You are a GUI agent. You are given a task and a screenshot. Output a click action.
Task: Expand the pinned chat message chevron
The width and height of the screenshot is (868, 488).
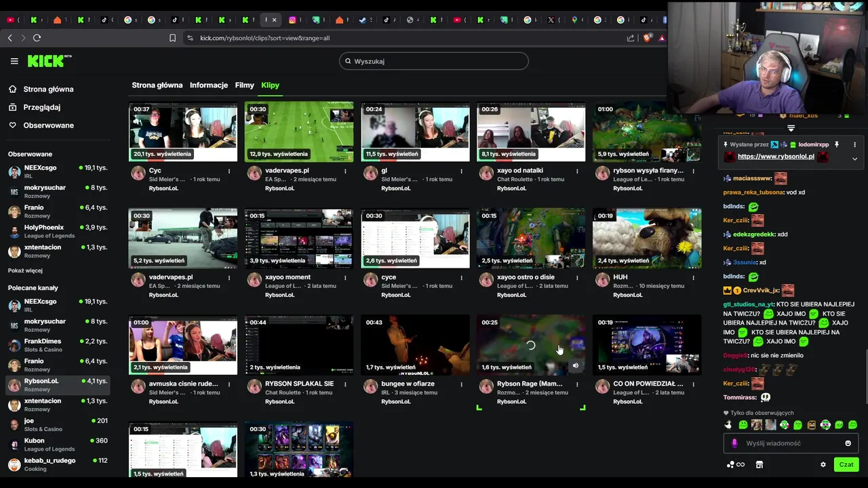click(x=854, y=159)
